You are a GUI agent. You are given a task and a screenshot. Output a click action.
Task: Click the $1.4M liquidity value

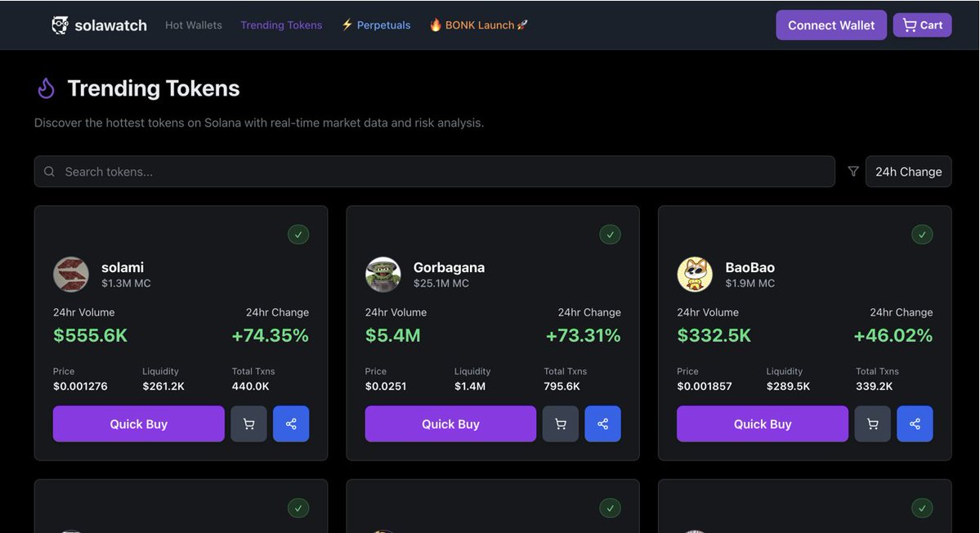click(x=470, y=386)
